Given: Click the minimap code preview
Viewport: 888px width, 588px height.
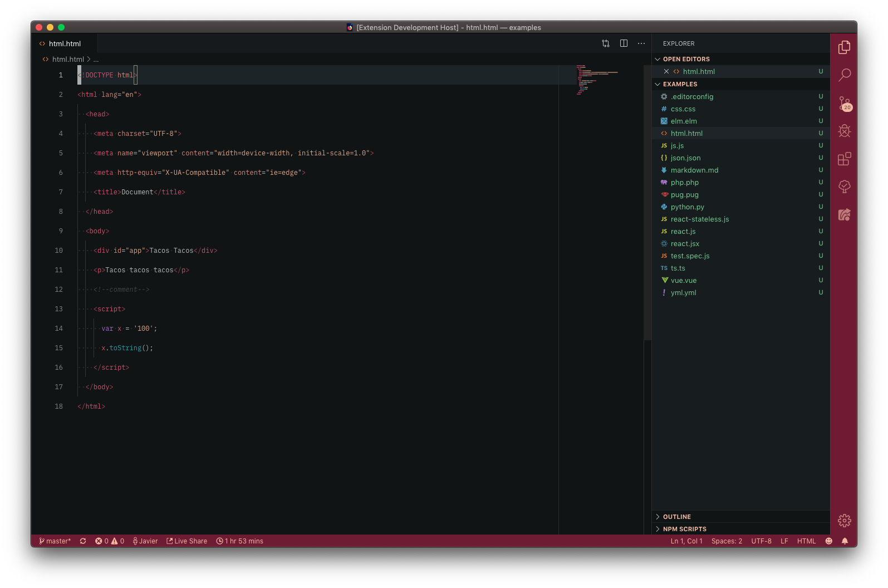Looking at the screenshot, I should point(597,80).
